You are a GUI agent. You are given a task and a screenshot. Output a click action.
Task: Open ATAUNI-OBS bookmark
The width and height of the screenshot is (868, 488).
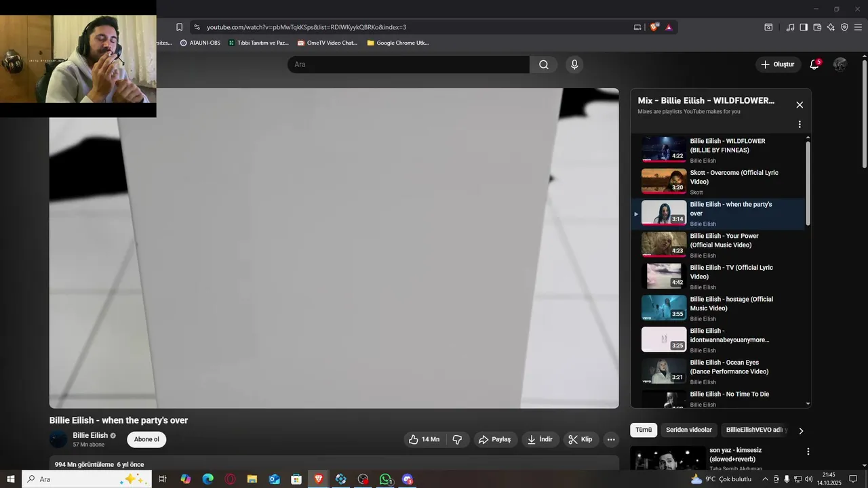200,43
